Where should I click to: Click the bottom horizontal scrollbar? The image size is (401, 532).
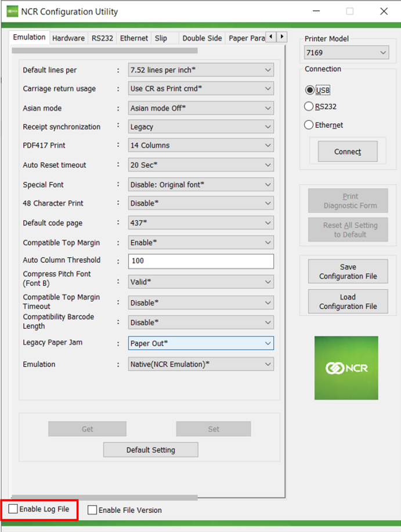(x=104, y=497)
